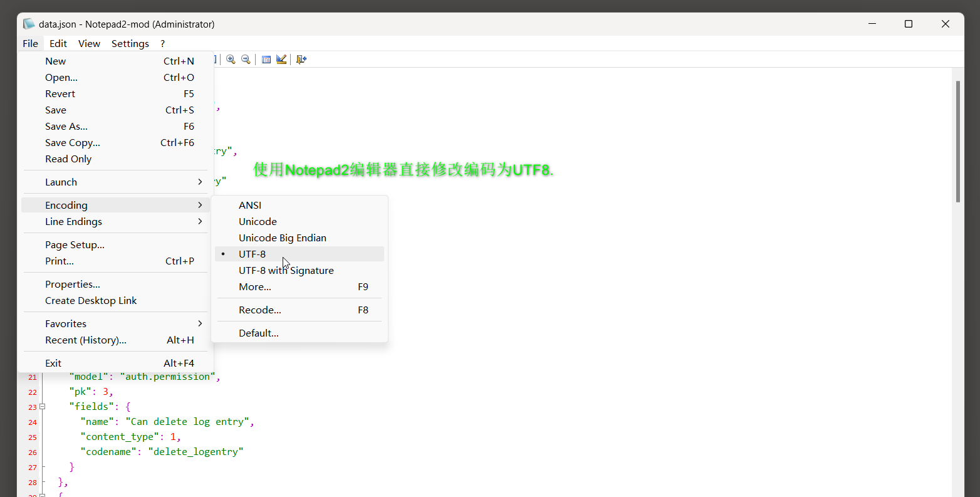Open Recent (History)... from the File menu
This screenshot has width=980, height=497.
coord(116,340)
